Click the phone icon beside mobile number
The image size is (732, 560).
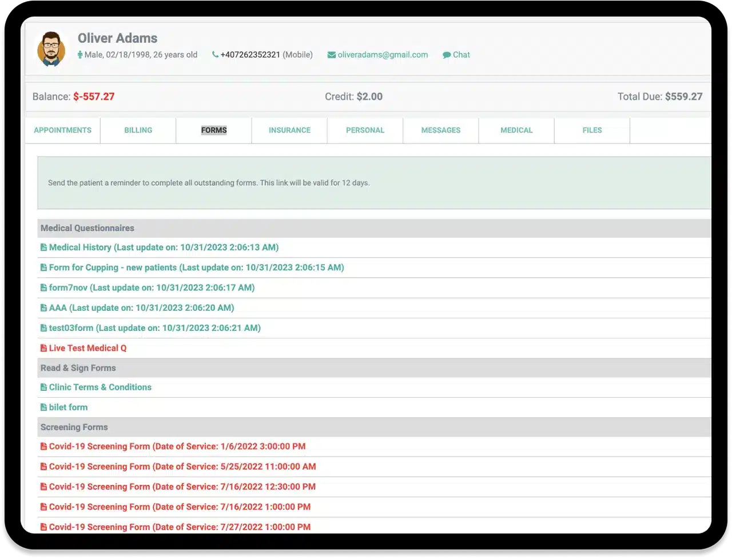pyautogui.click(x=215, y=55)
